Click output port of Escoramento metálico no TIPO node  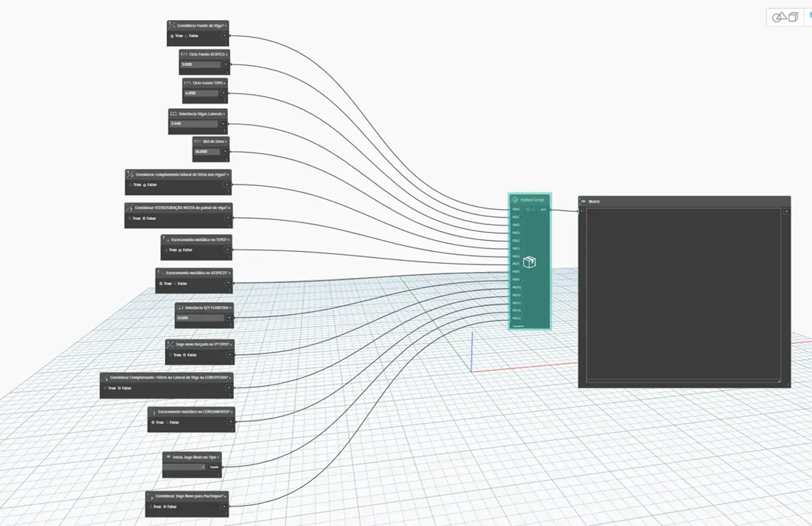(227, 250)
